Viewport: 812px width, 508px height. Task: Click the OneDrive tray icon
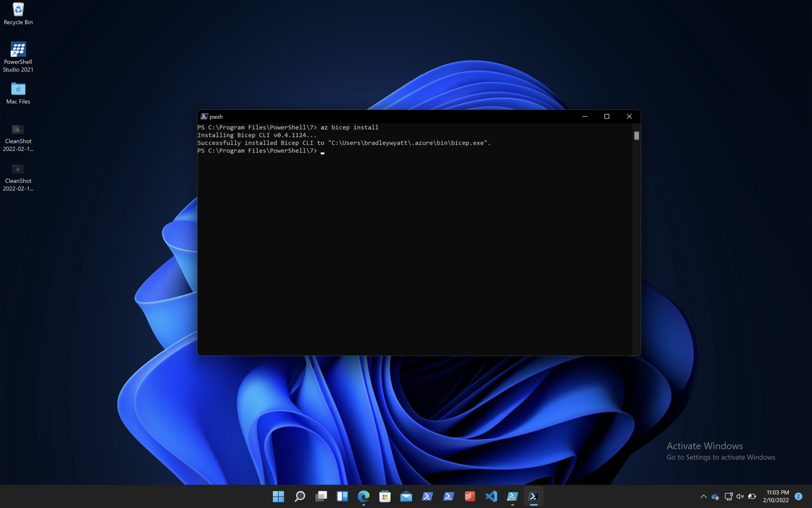click(x=715, y=496)
